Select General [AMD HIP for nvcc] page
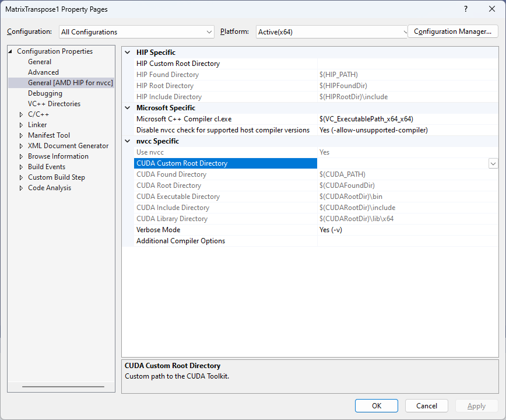506x420 pixels. pyautogui.click(x=70, y=83)
